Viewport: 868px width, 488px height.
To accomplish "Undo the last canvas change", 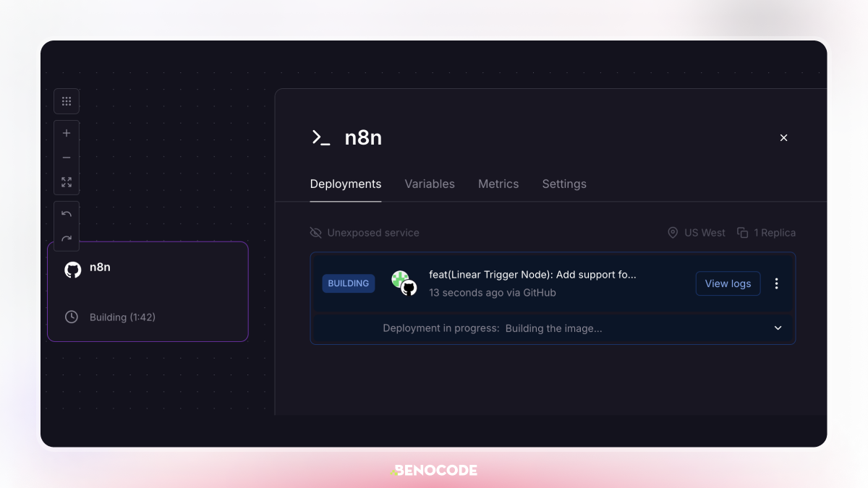I will click(67, 214).
